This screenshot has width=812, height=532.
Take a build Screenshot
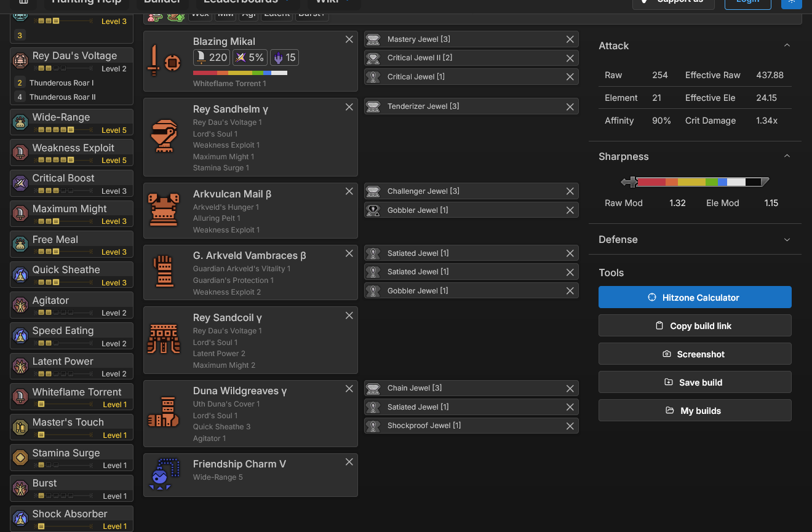click(x=695, y=354)
